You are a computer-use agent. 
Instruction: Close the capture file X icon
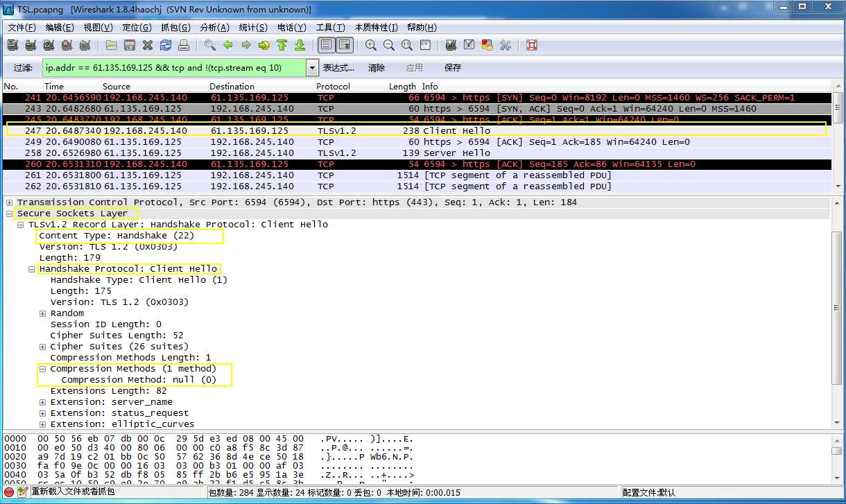tap(148, 45)
